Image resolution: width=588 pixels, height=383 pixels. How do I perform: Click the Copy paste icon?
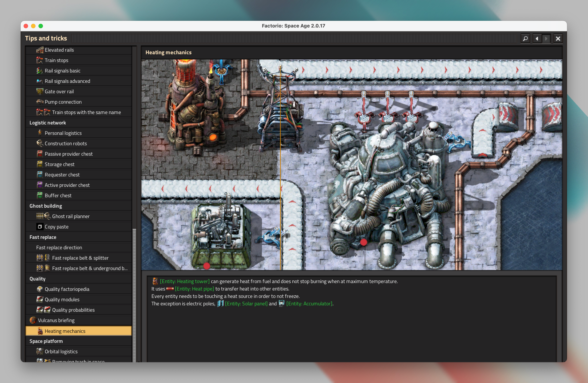[x=40, y=227]
